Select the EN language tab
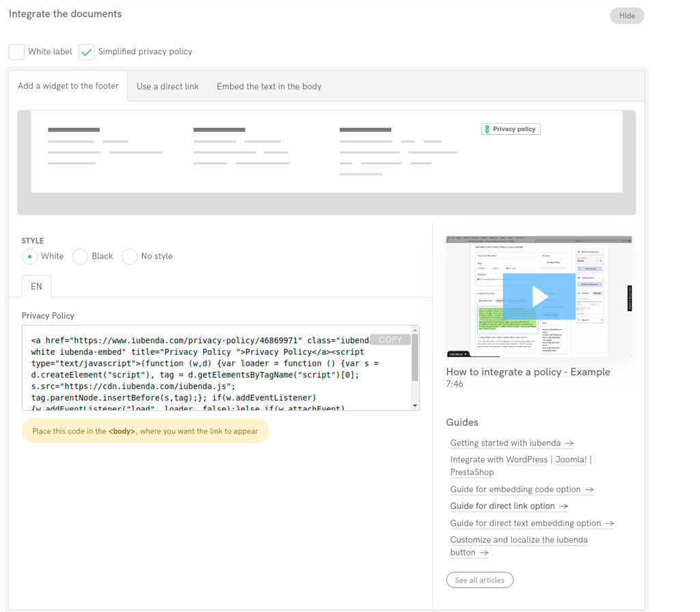Image resolution: width=700 pixels, height=612 pixels. (x=36, y=287)
